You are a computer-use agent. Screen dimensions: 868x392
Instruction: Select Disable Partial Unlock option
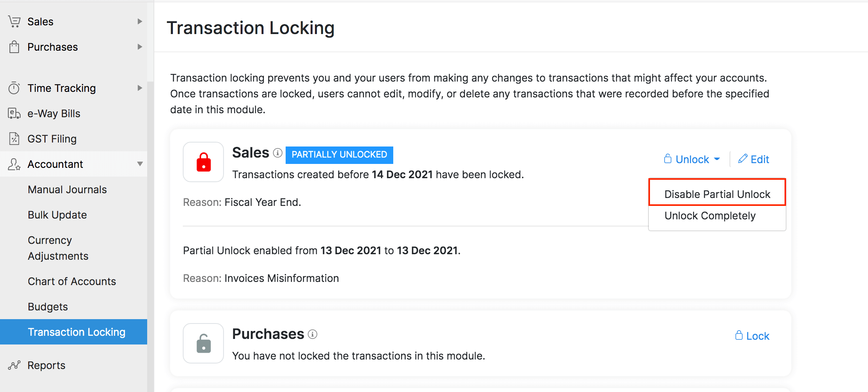717,194
